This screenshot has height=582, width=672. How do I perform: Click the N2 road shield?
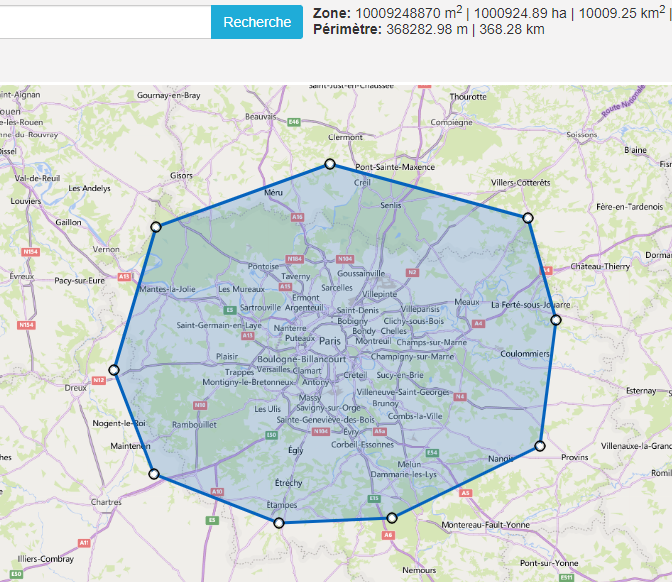tap(412, 272)
